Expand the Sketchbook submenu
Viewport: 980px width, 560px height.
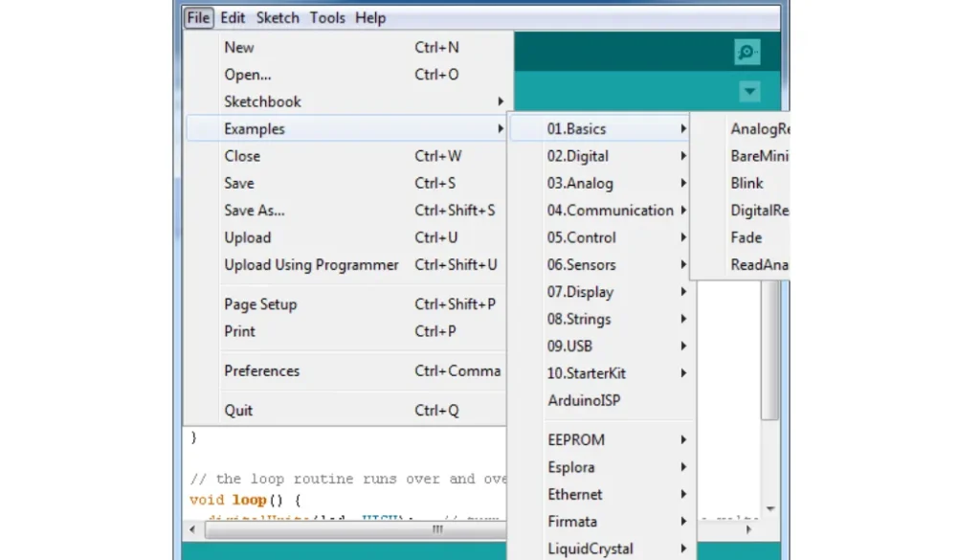(345, 101)
